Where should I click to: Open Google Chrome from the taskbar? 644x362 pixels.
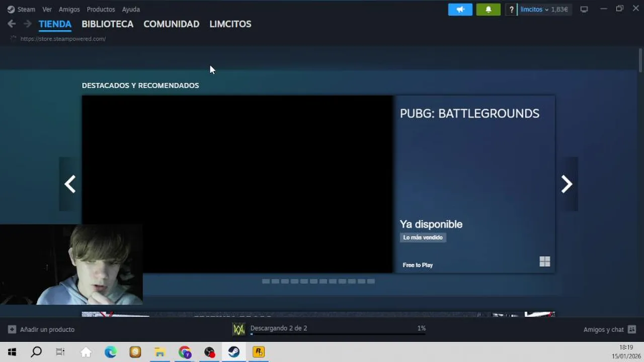point(185,352)
